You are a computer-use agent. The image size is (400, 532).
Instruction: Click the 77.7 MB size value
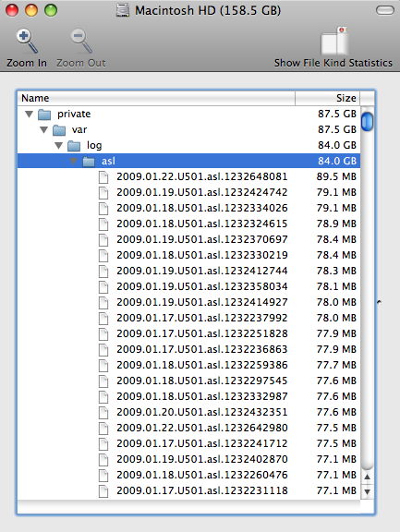coord(336,365)
